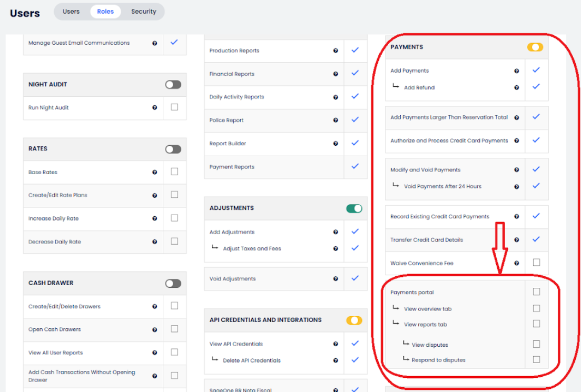Select the Roles tab
This screenshot has height=392, width=581.
click(x=105, y=12)
